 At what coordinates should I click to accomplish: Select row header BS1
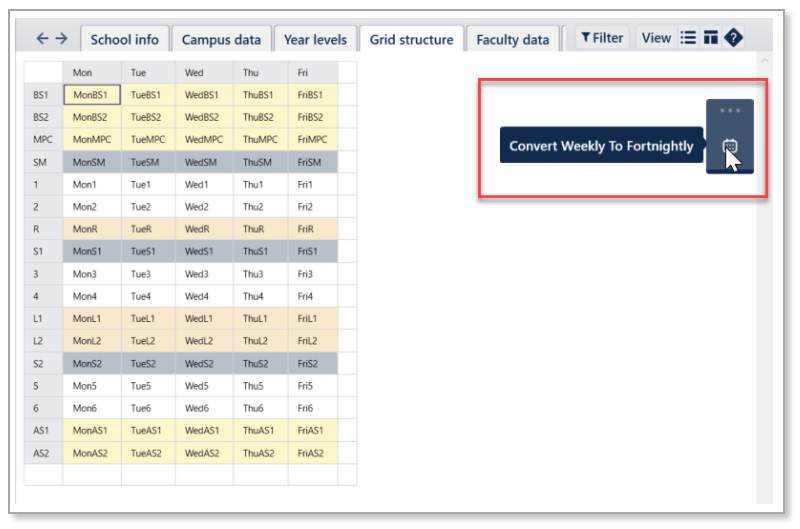[x=43, y=95]
